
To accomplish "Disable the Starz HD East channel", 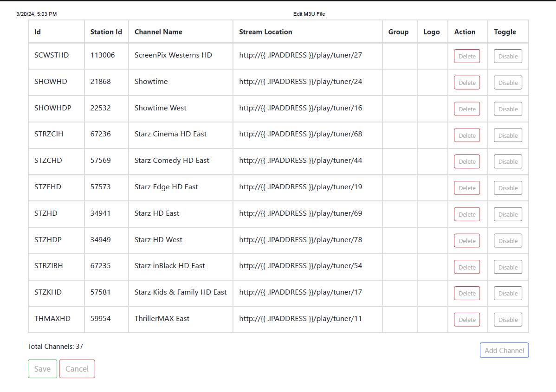I will point(508,214).
